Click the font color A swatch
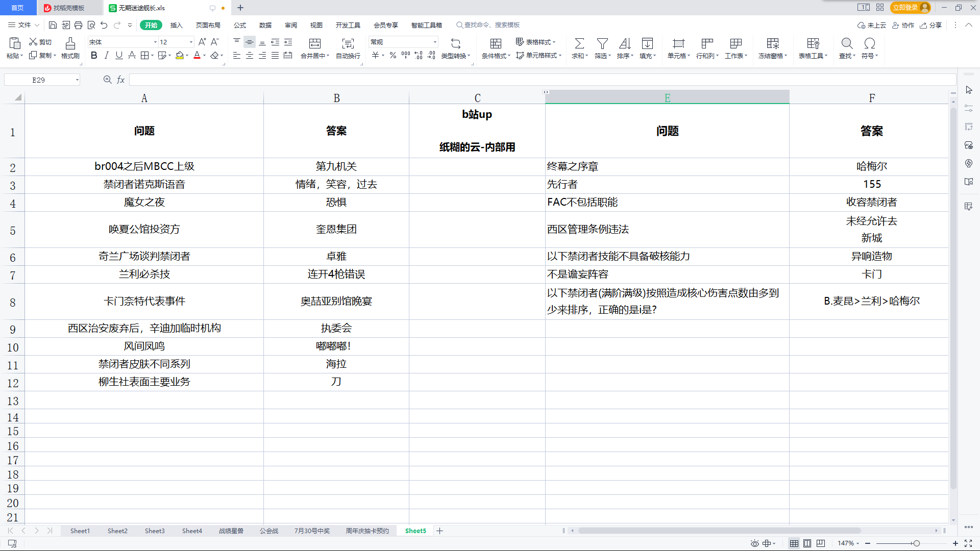Viewport: 980px width, 551px height. point(197,55)
